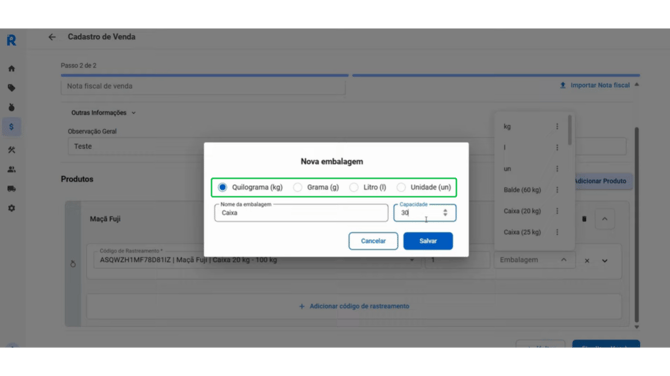Open options menu for Caixa (25 kg)
Screen dimensions: 670x376
tap(557, 232)
